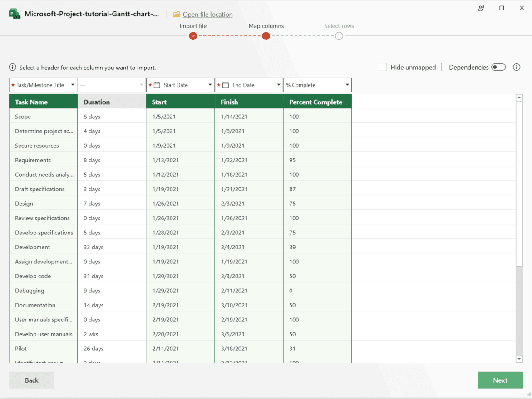Viewport: 532px width, 399px height.
Task: Click the red Map columns step circle
Action: coord(266,36)
